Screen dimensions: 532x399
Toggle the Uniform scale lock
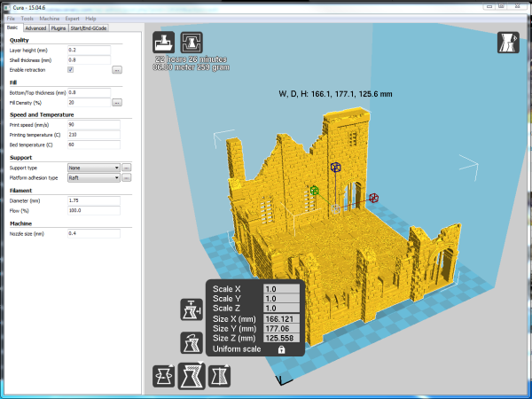pos(282,350)
